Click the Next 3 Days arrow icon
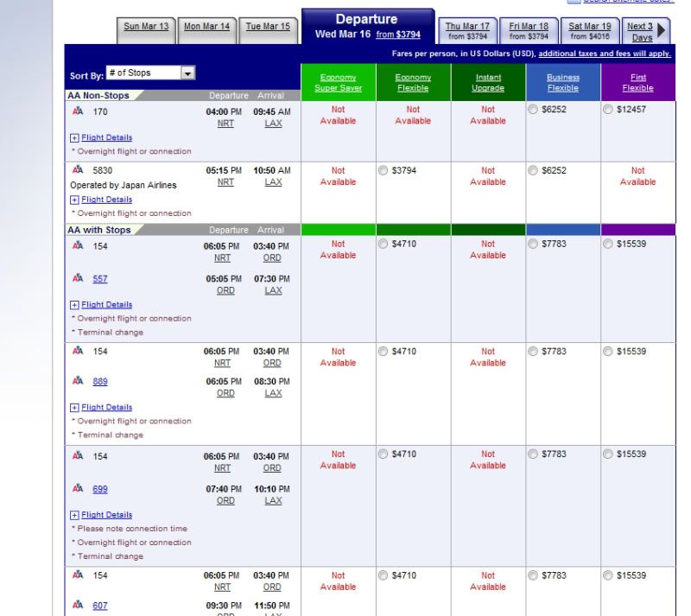The height and width of the screenshot is (616, 691). click(x=662, y=31)
